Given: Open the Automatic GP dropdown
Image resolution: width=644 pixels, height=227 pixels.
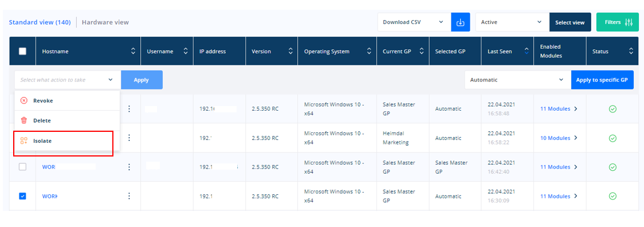Looking at the screenshot, I should (518, 80).
